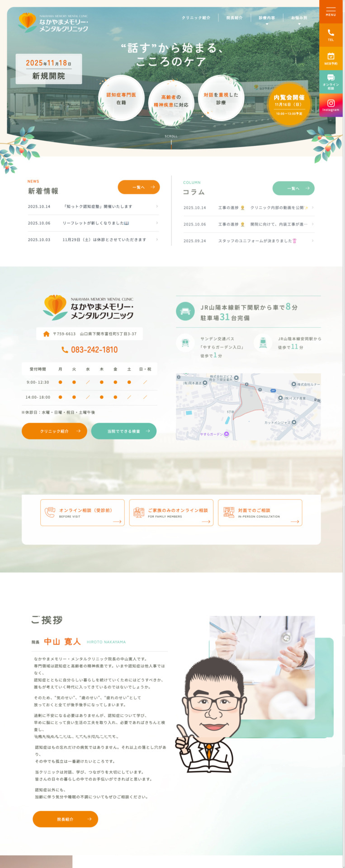Click the orange 内覧会開催 circle badge
This screenshot has width=345, height=868.
pyautogui.click(x=289, y=104)
